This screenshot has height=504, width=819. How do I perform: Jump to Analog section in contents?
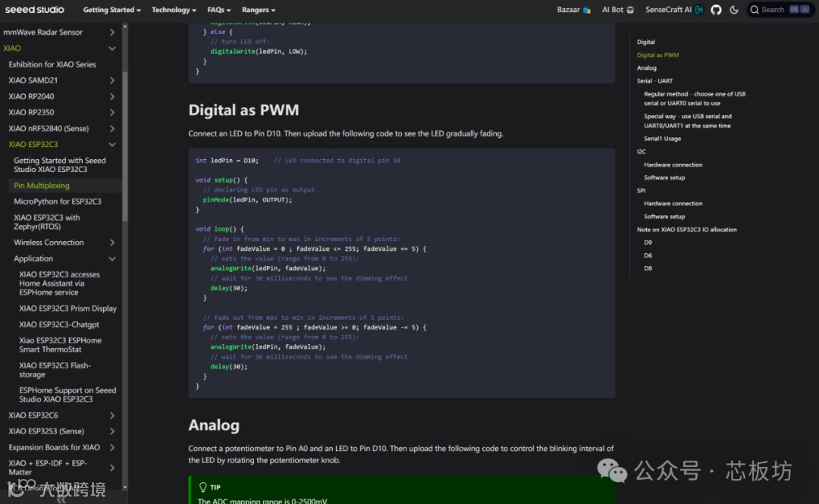[647, 68]
